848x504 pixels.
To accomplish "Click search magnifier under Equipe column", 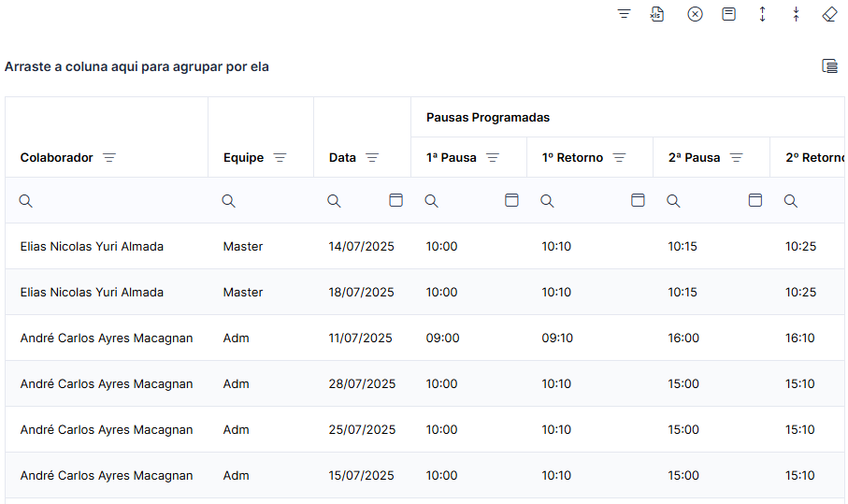I will pyautogui.click(x=228, y=201).
